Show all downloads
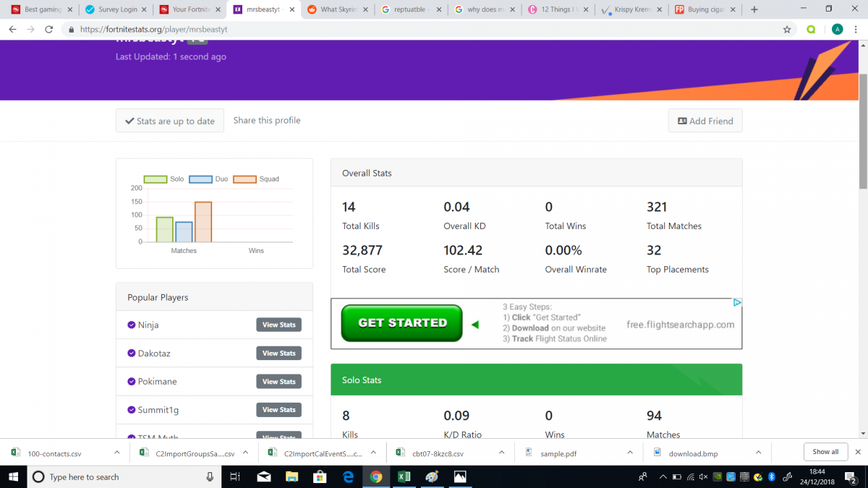This screenshot has width=868, height=488. click(825, 452)
